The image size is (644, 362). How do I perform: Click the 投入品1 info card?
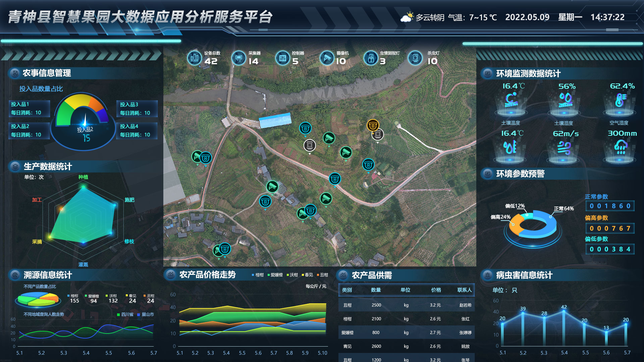click(30, 108)
